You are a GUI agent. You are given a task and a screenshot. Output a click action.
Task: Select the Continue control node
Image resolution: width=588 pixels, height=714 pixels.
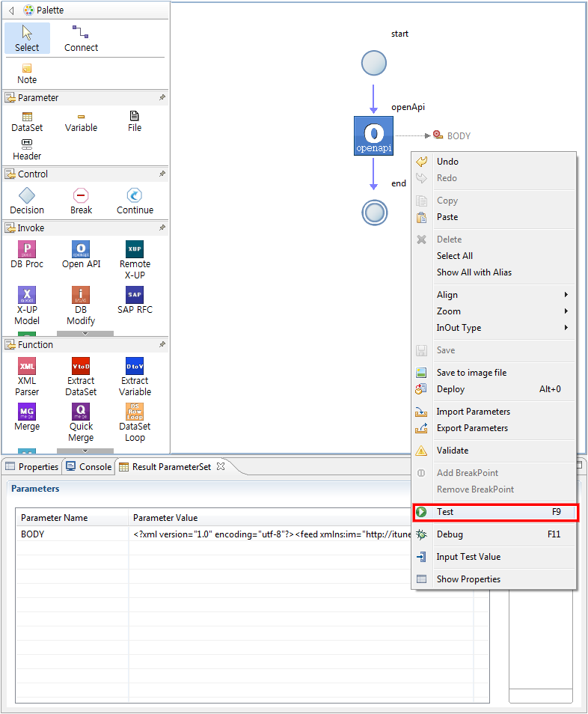[135, 201]
